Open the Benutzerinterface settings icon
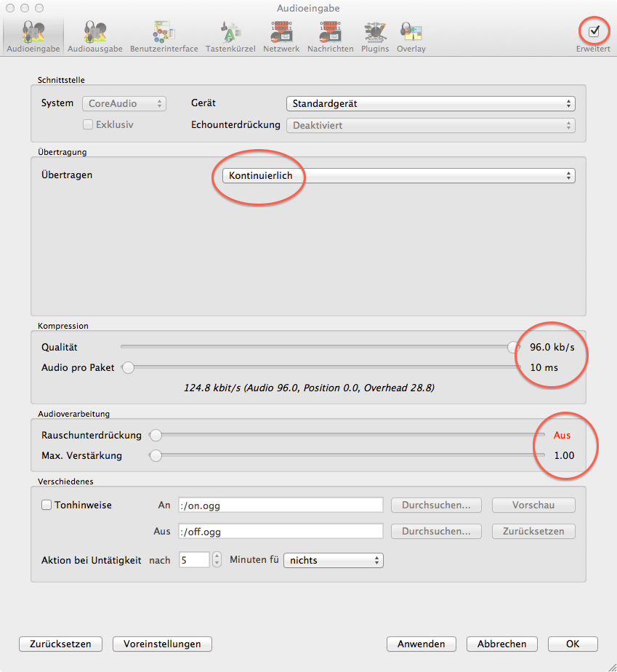 click(x=164, y=33)
